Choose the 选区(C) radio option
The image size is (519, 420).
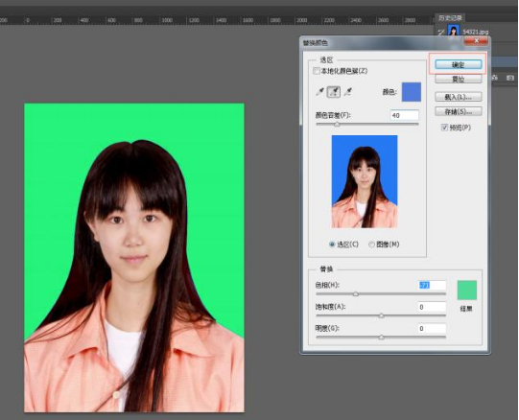point(332,245)
